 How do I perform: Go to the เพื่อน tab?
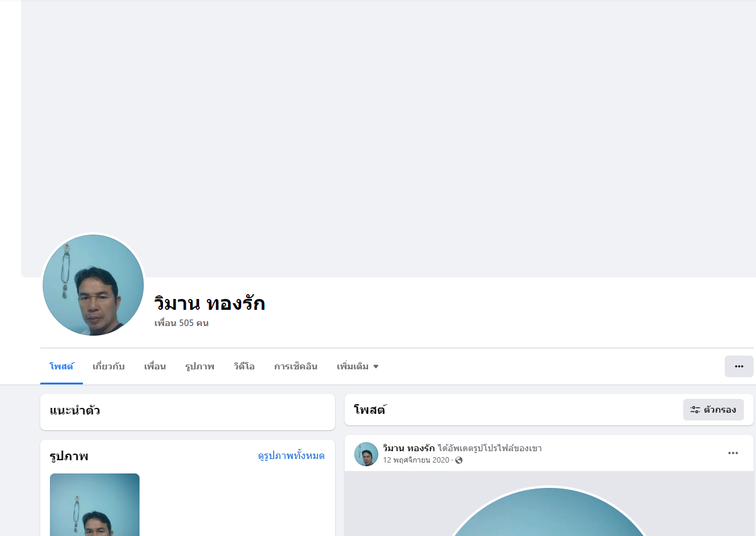155,366
